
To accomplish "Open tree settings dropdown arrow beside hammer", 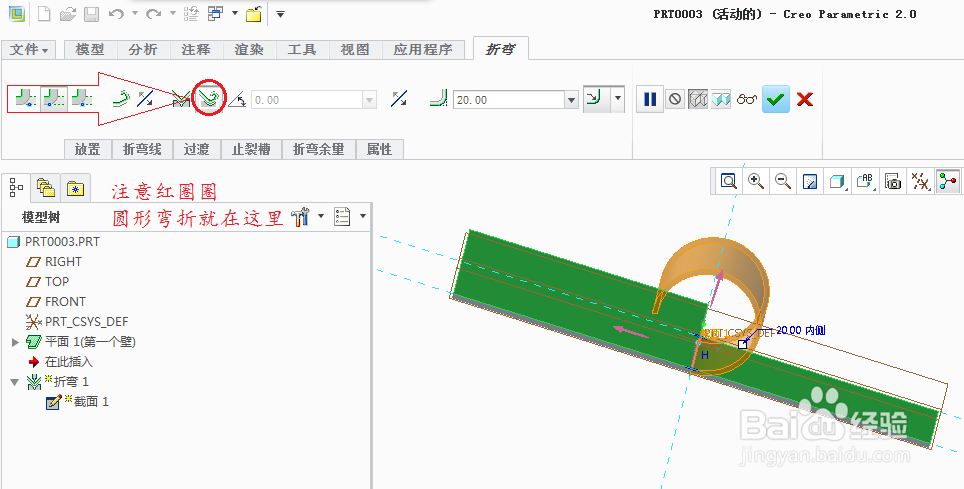I will click(320, 217).
